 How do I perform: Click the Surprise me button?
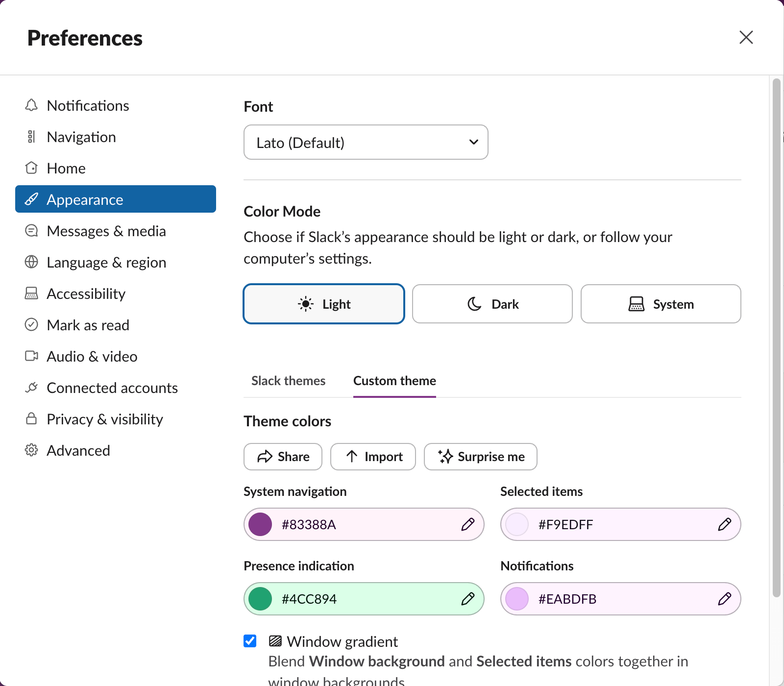481,457
